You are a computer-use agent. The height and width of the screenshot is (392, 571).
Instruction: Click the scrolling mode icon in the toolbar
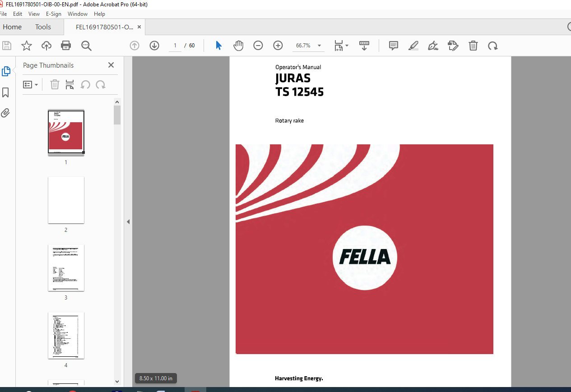(364, 46)
